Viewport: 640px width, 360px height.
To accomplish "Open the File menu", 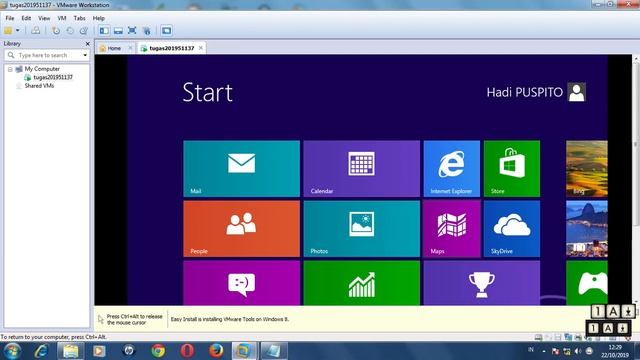I will pos(10,18).
